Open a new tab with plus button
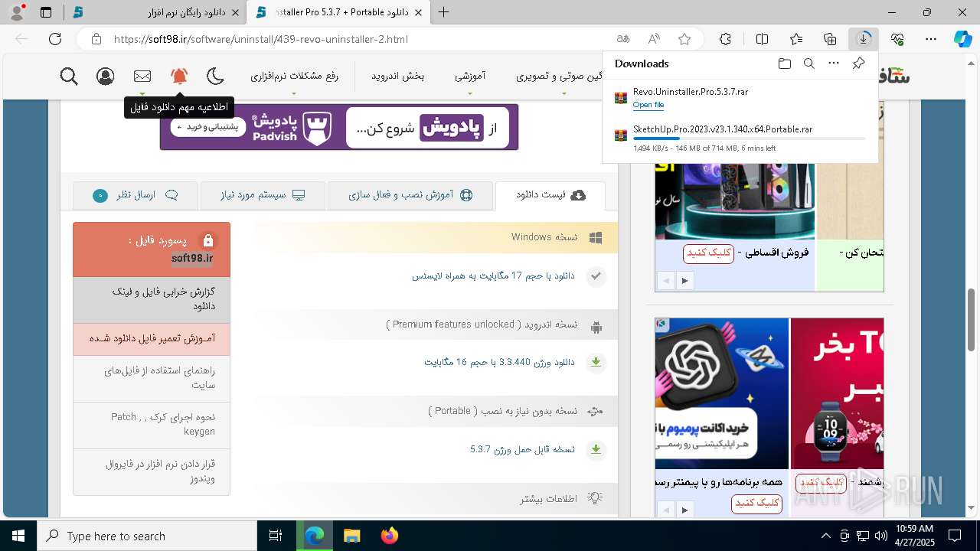The height and width of the screenshot is (551, 980). coord(443,12)
